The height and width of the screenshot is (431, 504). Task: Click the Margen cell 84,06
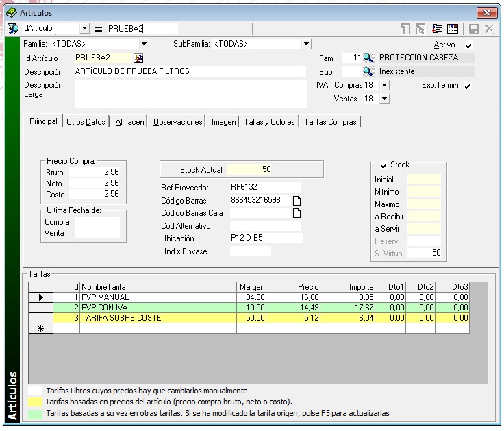click(x=251, y=297)
